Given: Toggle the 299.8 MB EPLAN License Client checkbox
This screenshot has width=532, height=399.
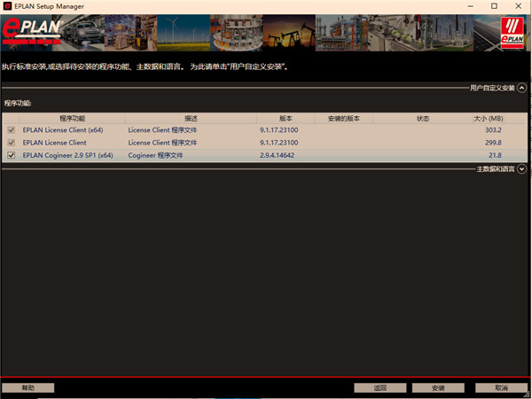Looking at the screenshot, I should point(12,143).
